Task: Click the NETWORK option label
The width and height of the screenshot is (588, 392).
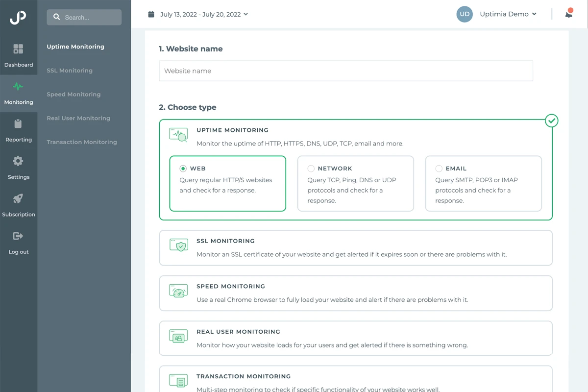Action: (335, 169)
